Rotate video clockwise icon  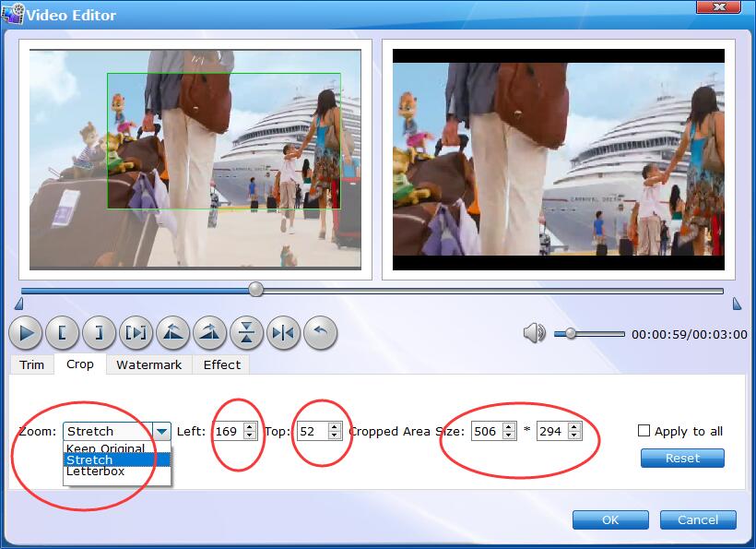pos(209,333)
